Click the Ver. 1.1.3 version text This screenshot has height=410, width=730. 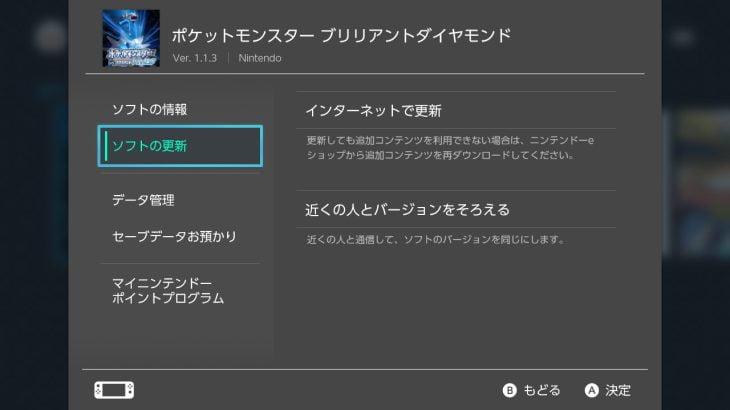click(x=196, y=58)
